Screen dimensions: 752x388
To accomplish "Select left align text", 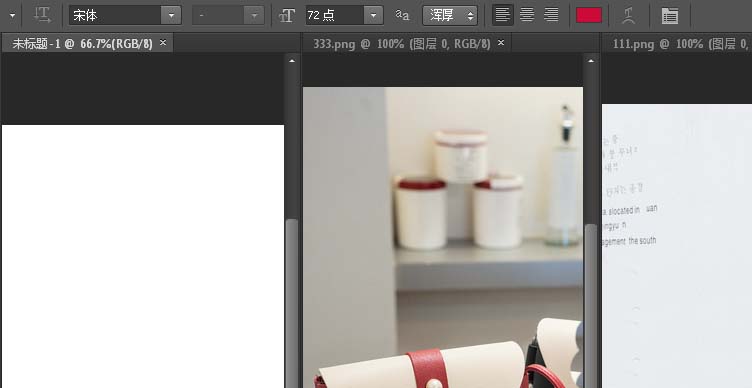I will click(x=503, y=15).
